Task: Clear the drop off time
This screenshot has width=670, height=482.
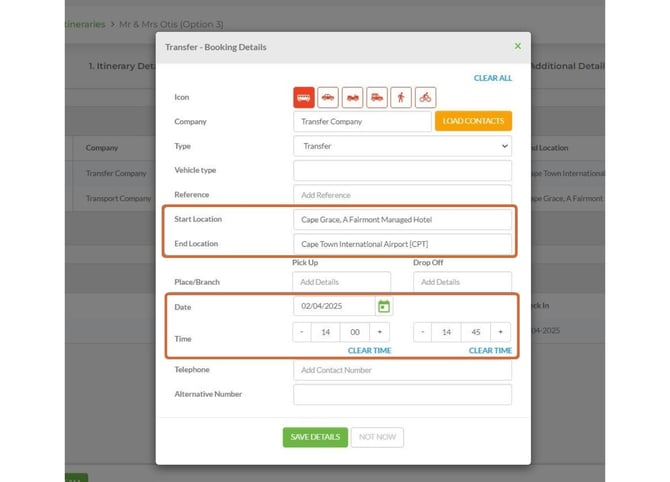Action: (490, 350)
